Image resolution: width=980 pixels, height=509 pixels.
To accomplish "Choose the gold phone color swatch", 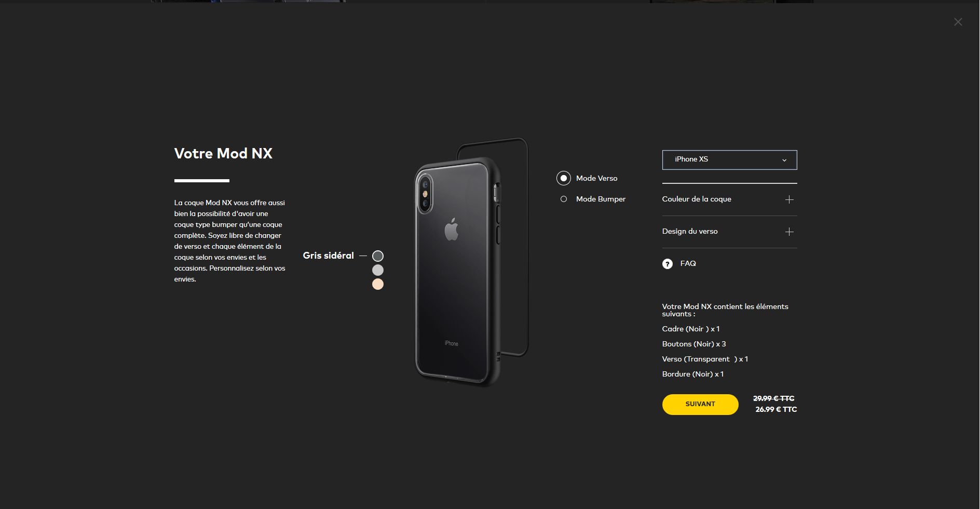I will 378,284.
